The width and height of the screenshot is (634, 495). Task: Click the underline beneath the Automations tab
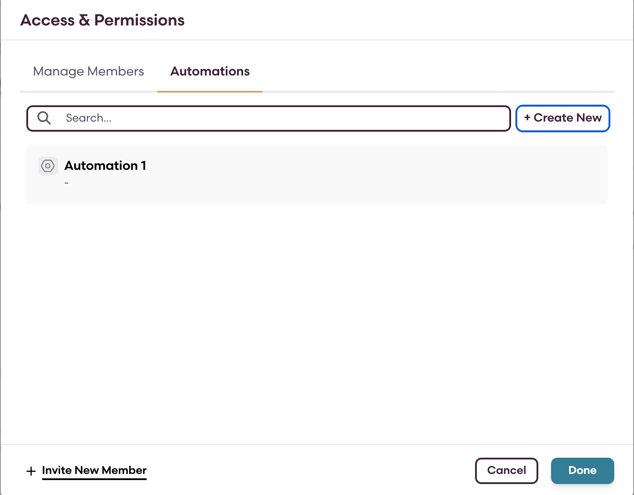pos(210,91)
